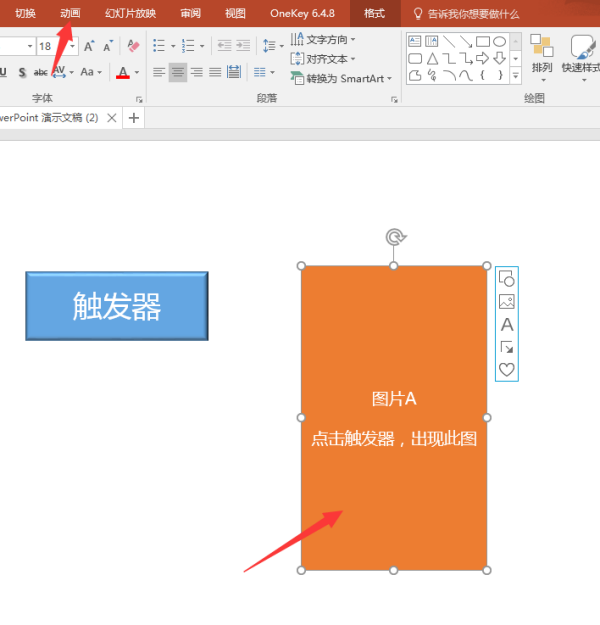
Task: Select the oval shape in shapes gallery
Action: 499,41
